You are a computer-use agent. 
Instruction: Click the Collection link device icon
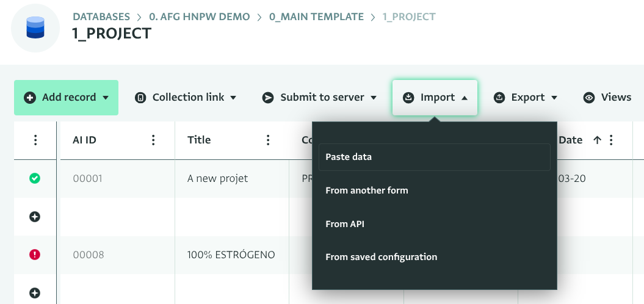(140, 98)
